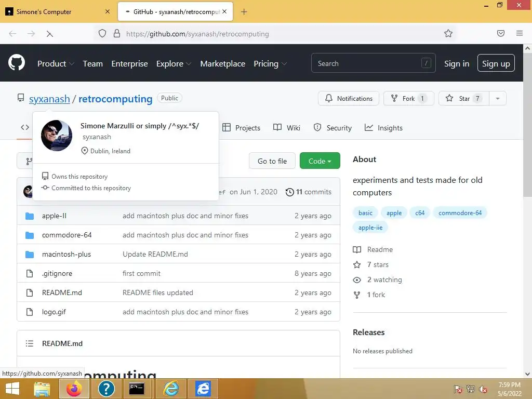Open the logo.gif file

coord(54,312)
